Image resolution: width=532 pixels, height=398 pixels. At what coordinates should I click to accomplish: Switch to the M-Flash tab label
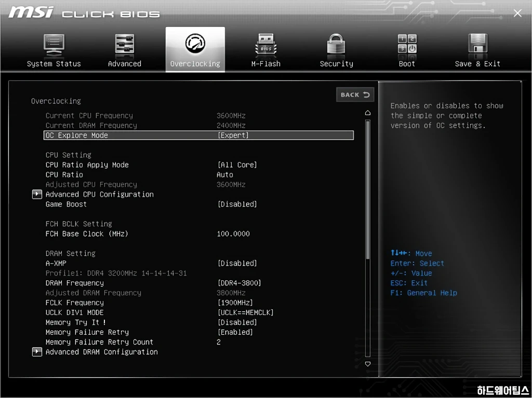[265, 64]
